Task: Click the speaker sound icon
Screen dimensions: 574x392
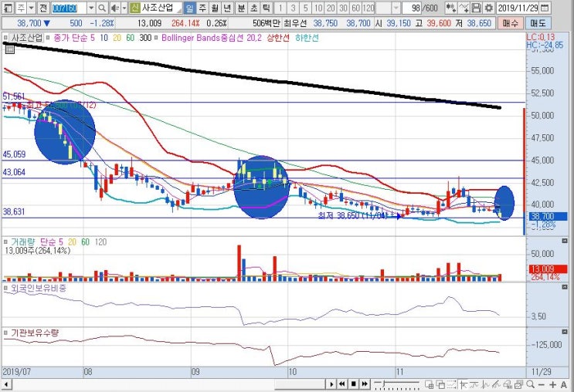Action: (115, 8)
